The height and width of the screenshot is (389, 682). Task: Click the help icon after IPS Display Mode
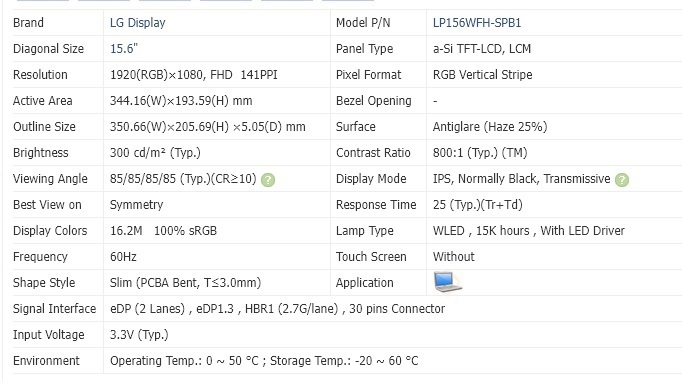622,180
